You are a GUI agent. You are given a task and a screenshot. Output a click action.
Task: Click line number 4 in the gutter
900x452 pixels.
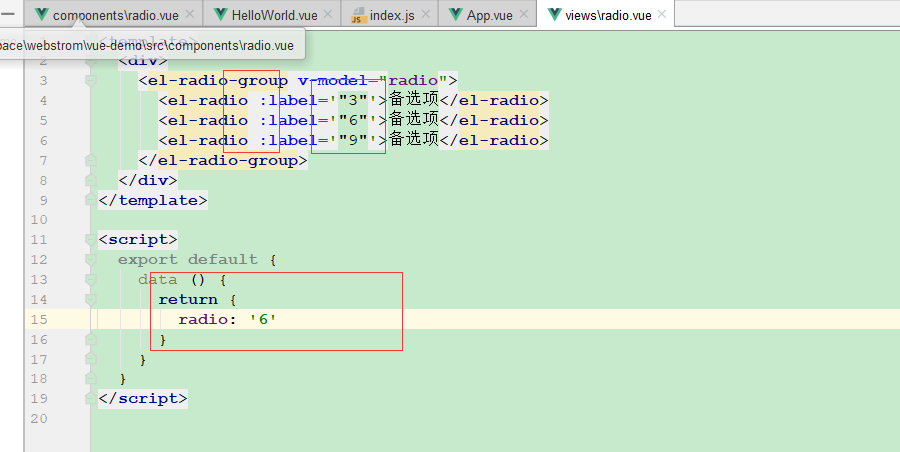click(44, 101)
